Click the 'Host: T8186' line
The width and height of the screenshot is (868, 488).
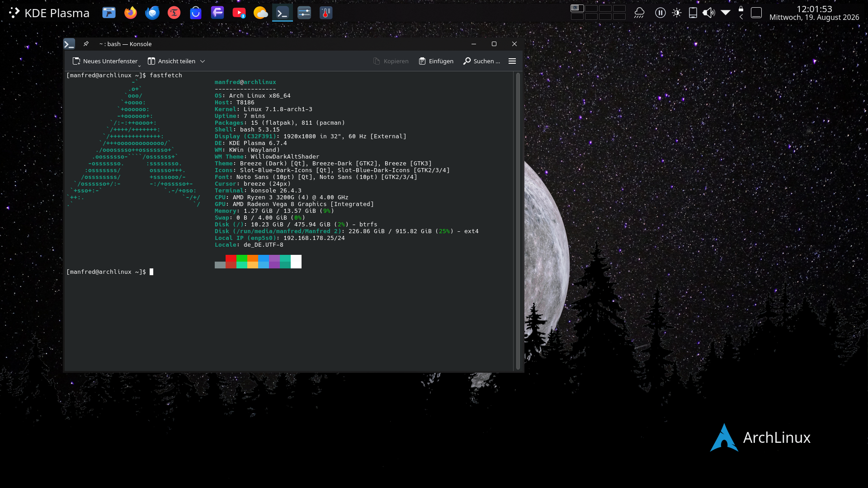(x=235, y=103)
